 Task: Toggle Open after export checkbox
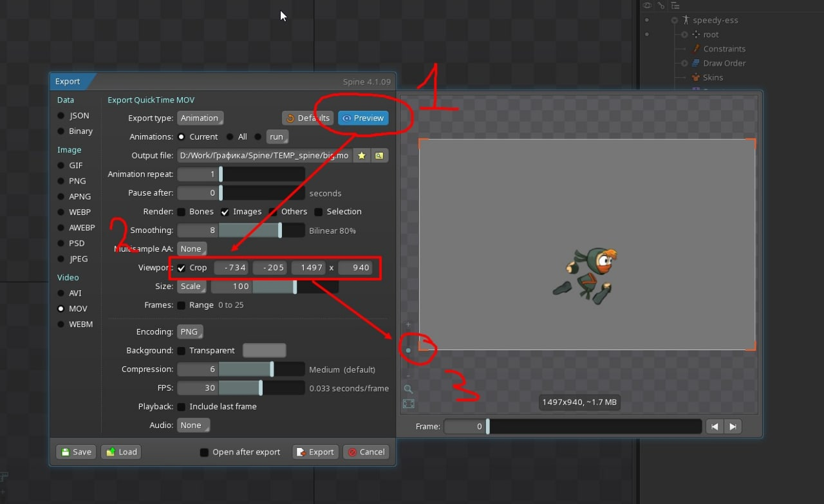[204, 453]
